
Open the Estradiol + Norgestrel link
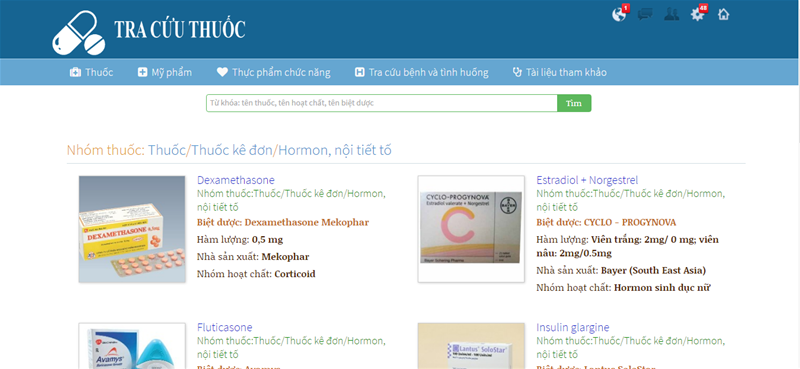[587, 180]
